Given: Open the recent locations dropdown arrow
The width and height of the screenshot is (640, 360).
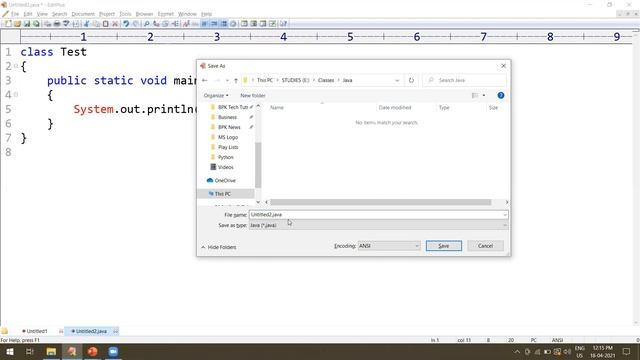Looking at the screenshot, I should coord(227,80).
